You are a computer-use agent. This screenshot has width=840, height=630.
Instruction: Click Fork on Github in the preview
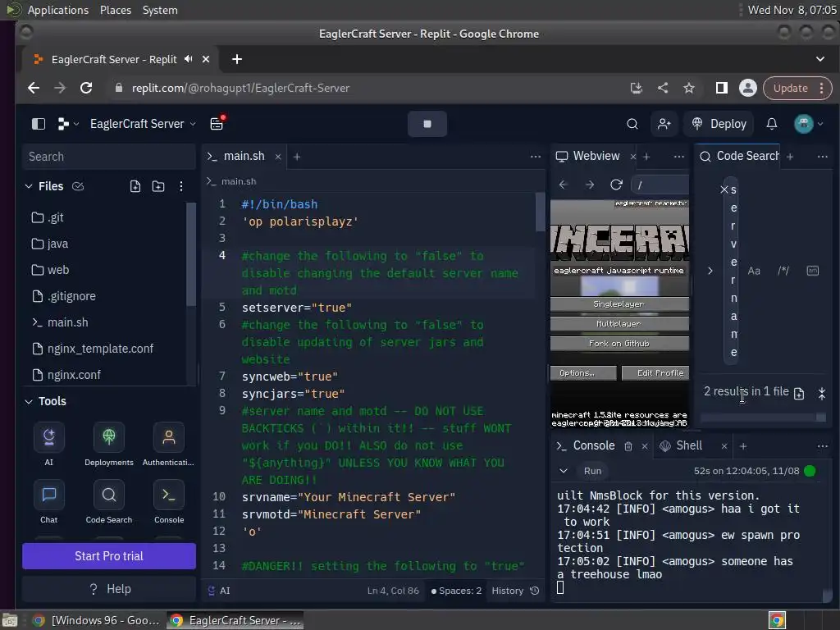(619, 344)
